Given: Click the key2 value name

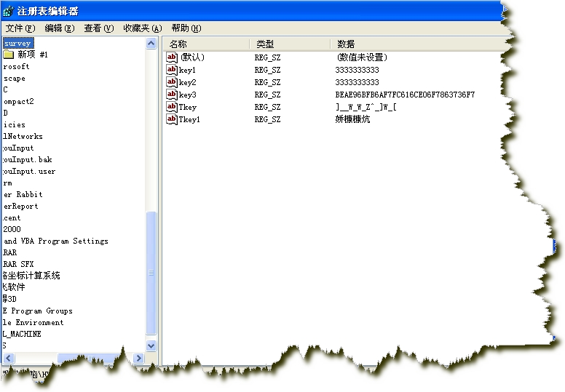Looking at the screenshot, I should [x=188, y=82].
